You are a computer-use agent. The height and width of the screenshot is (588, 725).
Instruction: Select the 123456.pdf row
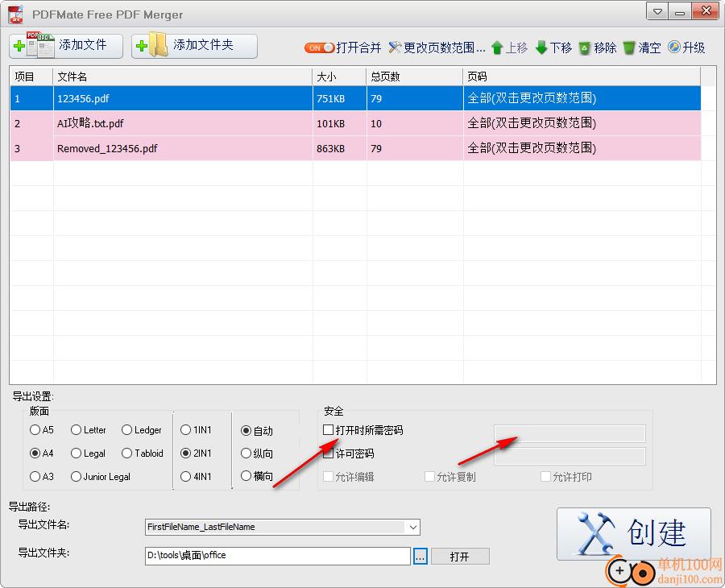(355, 98)
